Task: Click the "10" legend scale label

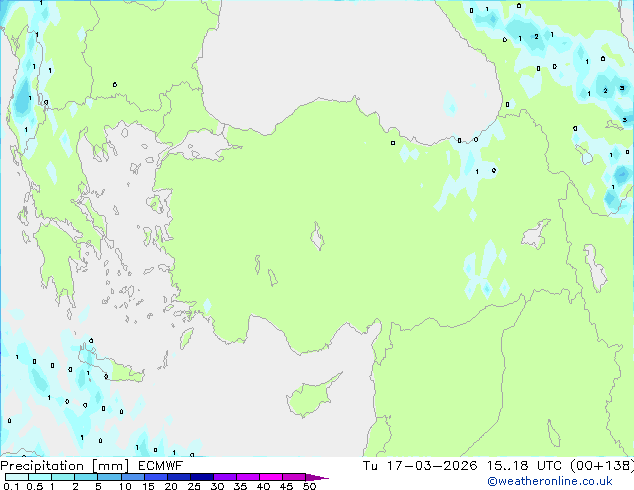Action: click(x=125, y=486)
